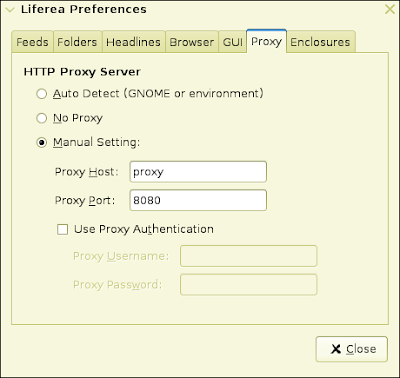Screen dimensions: 400x378
Task: Click the Proxy tab
Action: point(266,41)
